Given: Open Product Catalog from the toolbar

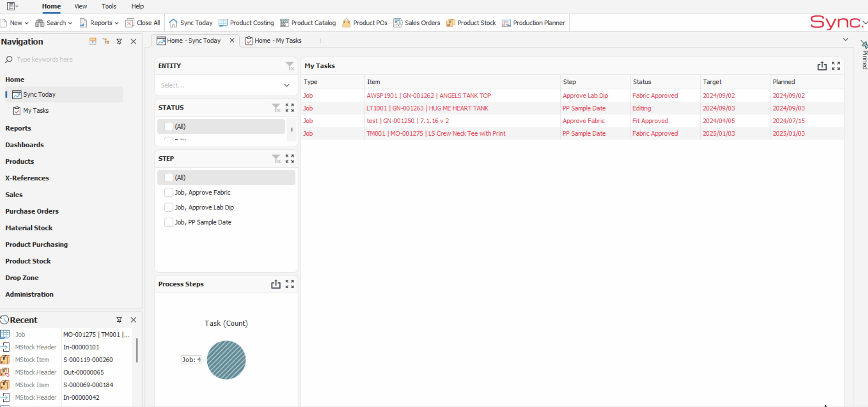Looking at the screenshot, I should (x=308, y=23).
